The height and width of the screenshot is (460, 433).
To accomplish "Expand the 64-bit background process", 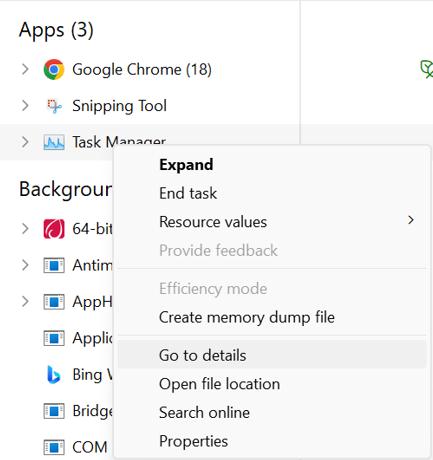I will (x=25, y=229).
